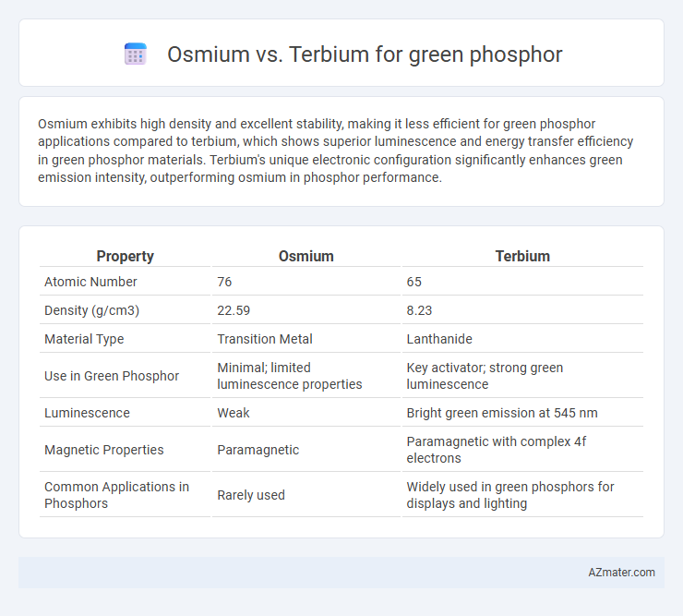
Task: Click the 'Lanthanide' cell
Action: (x=439, y=339)
